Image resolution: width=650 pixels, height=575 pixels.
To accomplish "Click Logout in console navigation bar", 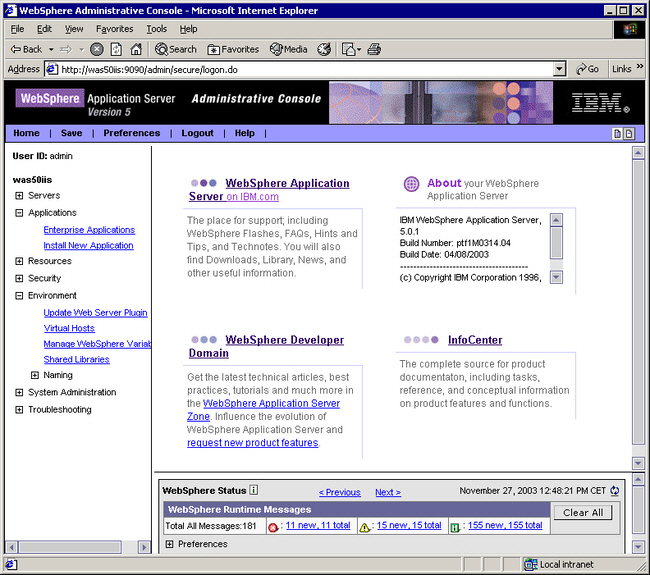I will pos(197,133).
